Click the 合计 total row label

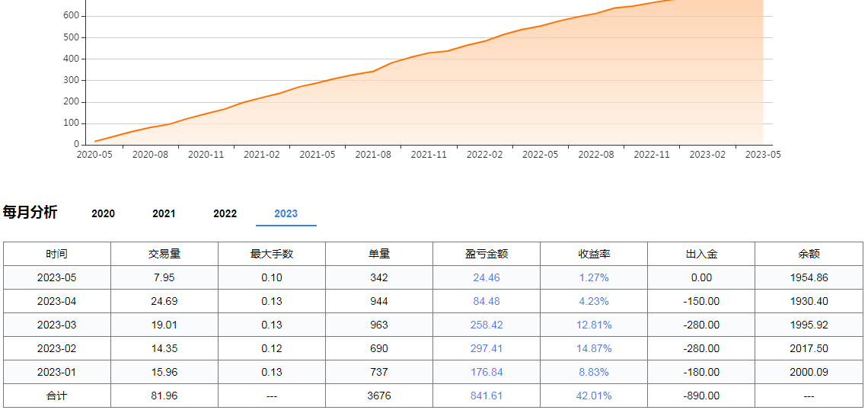point(57,396)
